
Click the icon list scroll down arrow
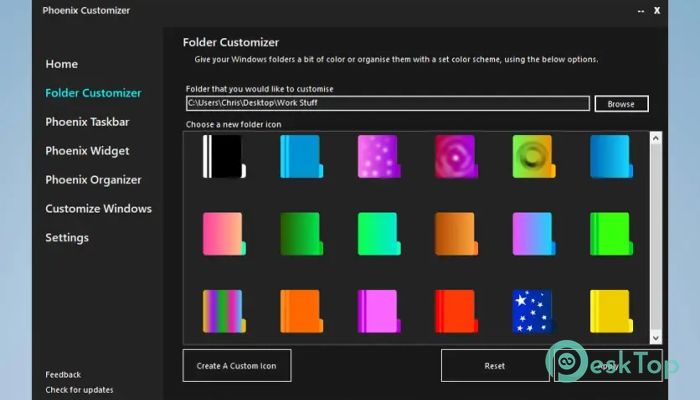[x=655, y=338]
